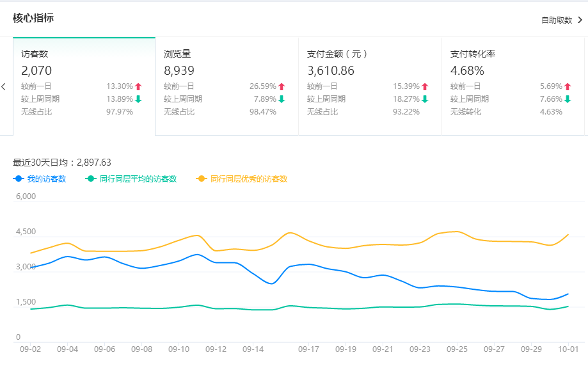
Task: Click green down arrow in 支付转化率 较上周同期 row
Action: point(568,99)
